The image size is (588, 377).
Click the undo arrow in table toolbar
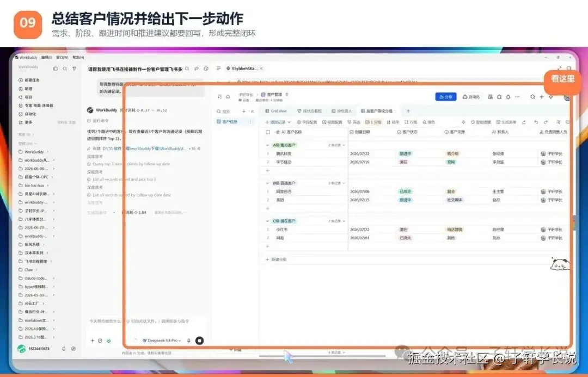(x=536, y=122)
